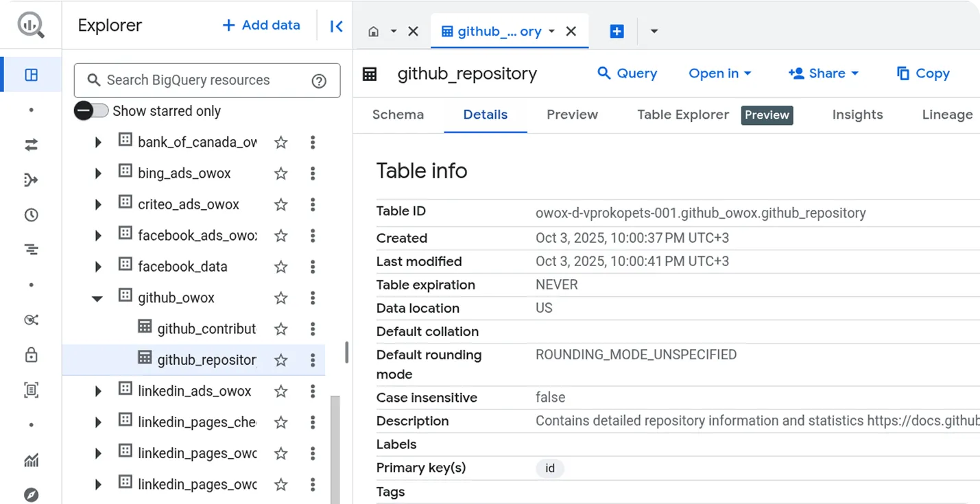Select the Governance lock icon
The width and height of the screenshot is (980, 504).
coord(30,355)
